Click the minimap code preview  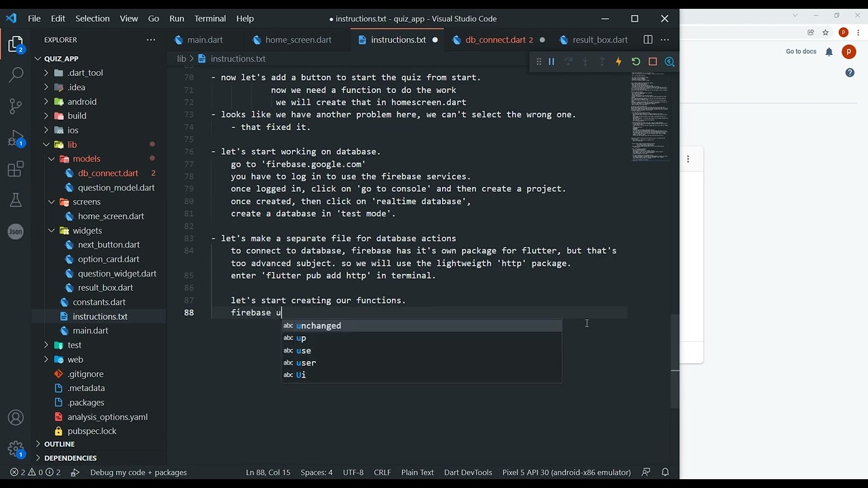coord(649,115)
